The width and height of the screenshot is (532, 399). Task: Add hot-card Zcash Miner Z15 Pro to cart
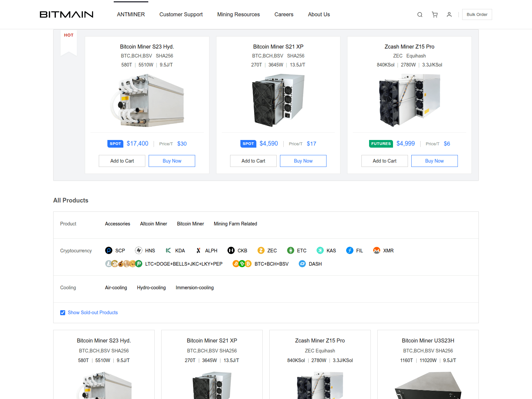click(385, 161)
